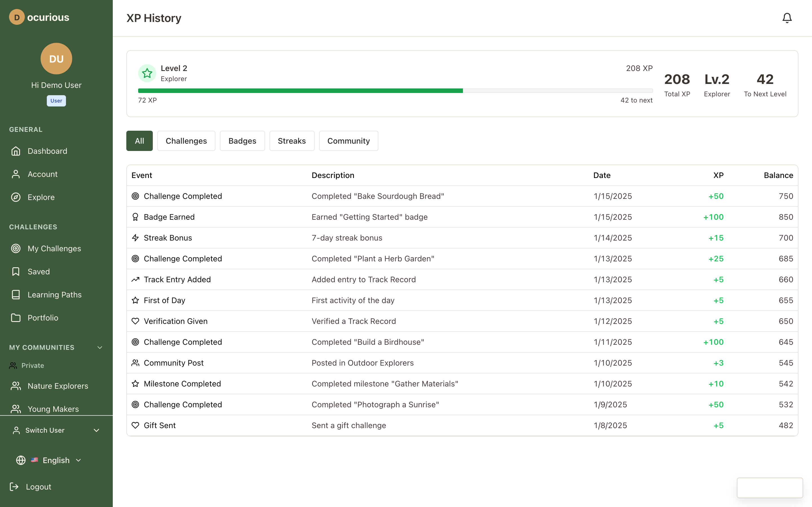Click the Portfolio folder icon
This screenshot has width=812, height=507.
click(x=16, y=317)
